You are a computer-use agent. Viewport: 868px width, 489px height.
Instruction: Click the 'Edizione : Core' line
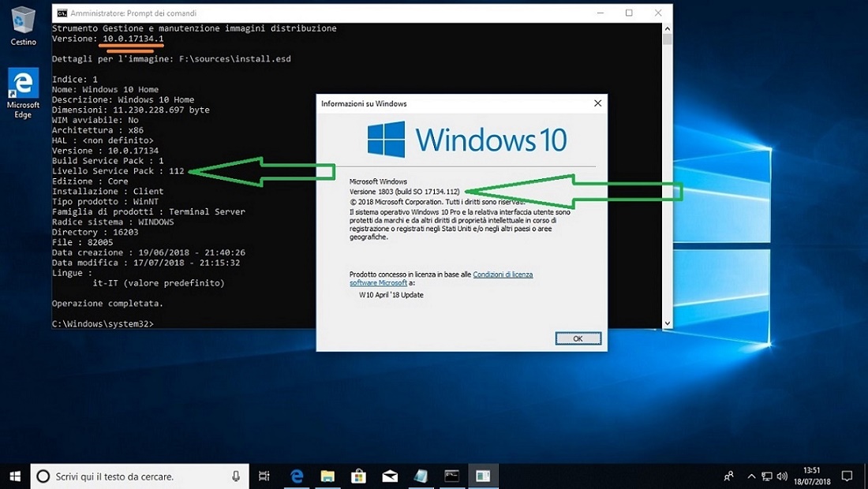click(90, 181)
